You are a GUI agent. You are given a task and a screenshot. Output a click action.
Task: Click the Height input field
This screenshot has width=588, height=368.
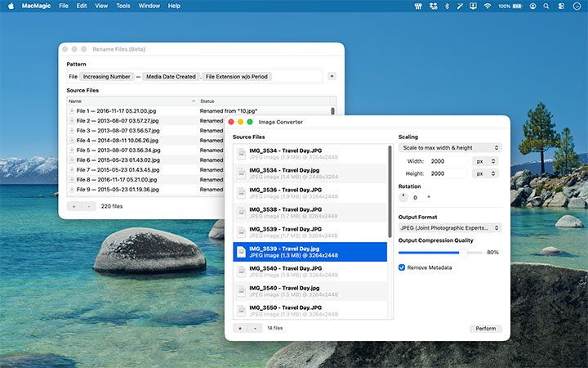448,174
